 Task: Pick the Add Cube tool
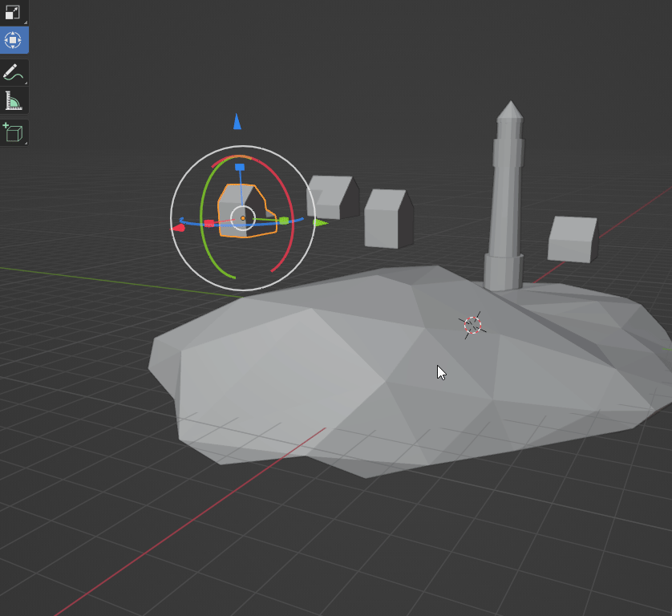14,132
